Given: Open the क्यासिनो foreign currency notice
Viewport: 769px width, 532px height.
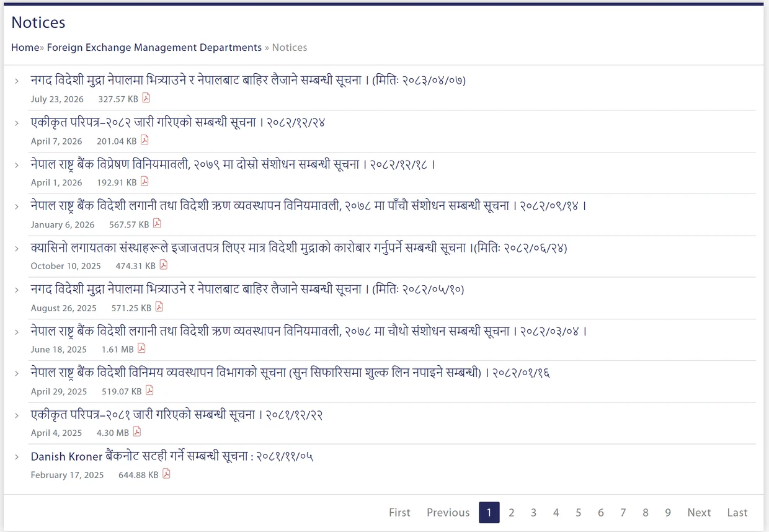Looking at the screenshot, I should click(299, 248).
